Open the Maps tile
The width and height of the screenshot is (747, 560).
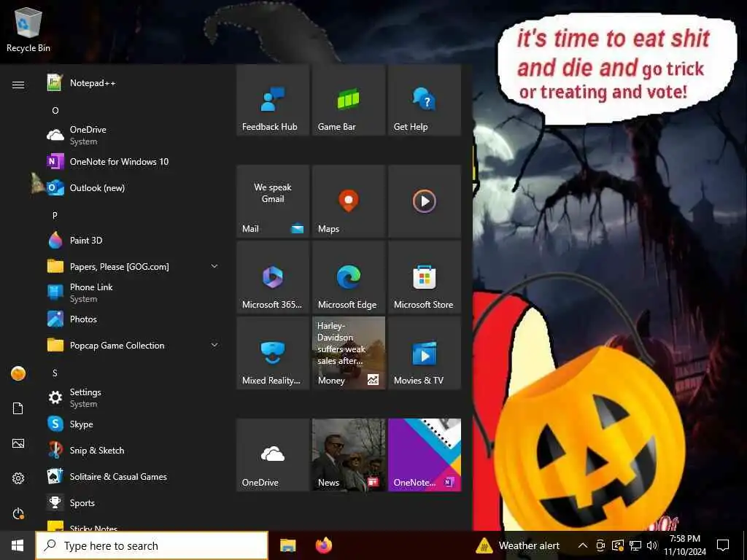coord(349,201)
